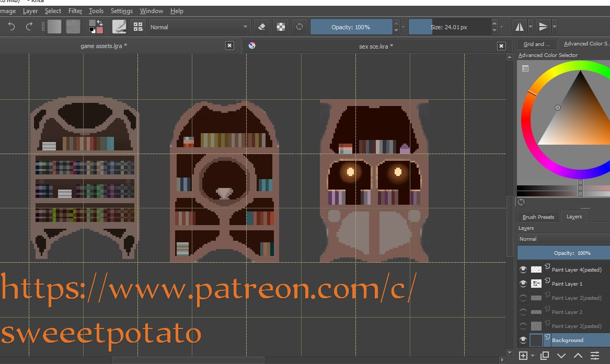Click the horizontal canvas scrollbar thumb
The image size is (610, 364).
tap(188, 360)
